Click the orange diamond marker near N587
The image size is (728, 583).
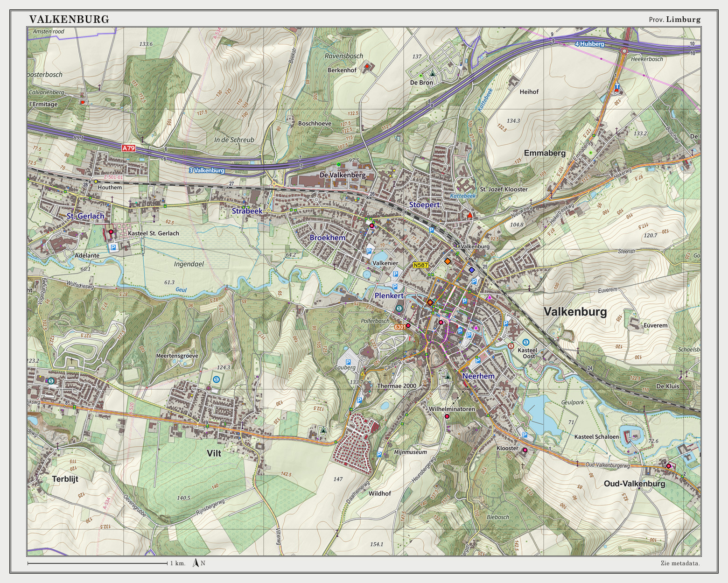point(448,261)
